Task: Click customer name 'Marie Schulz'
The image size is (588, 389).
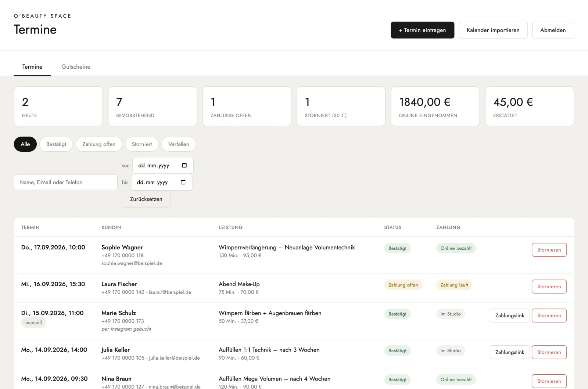Action: tap(119, 313)
